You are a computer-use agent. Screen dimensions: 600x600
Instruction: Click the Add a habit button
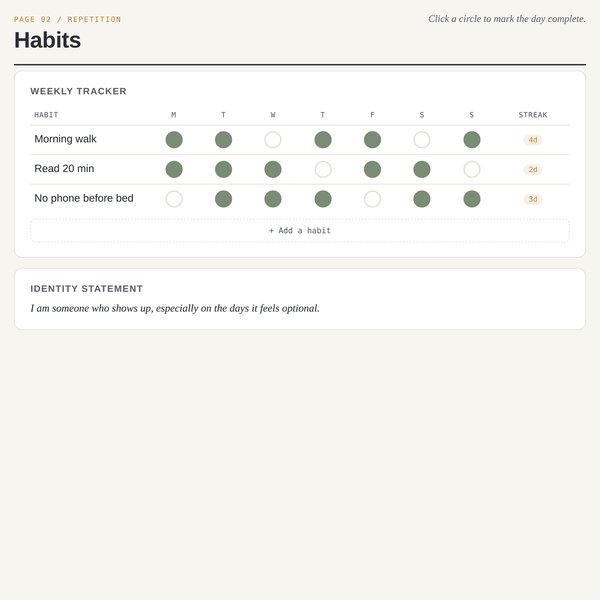(x=300, y=230)
